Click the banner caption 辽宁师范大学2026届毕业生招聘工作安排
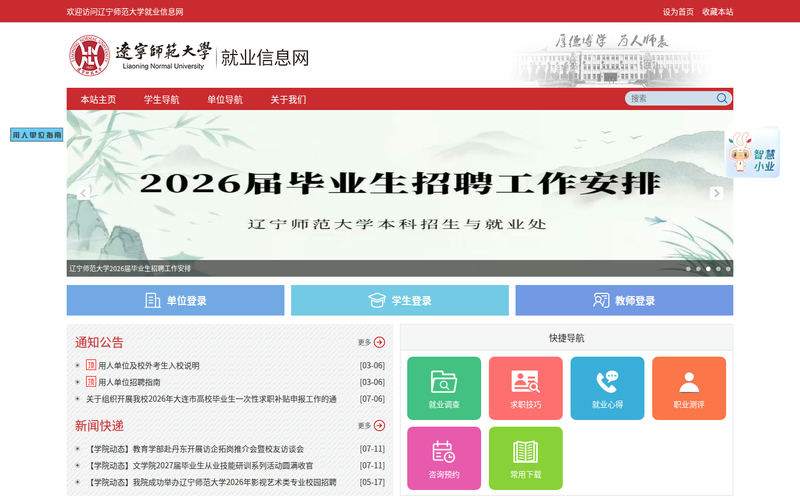 tap(130, 268)
